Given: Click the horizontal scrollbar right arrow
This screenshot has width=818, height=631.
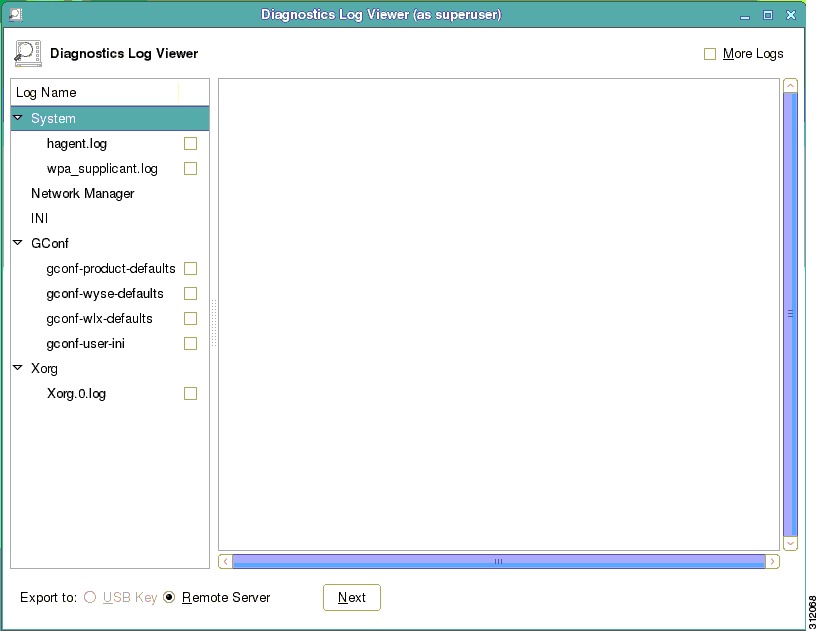Looking at the screenshot, I should point(772,562).
